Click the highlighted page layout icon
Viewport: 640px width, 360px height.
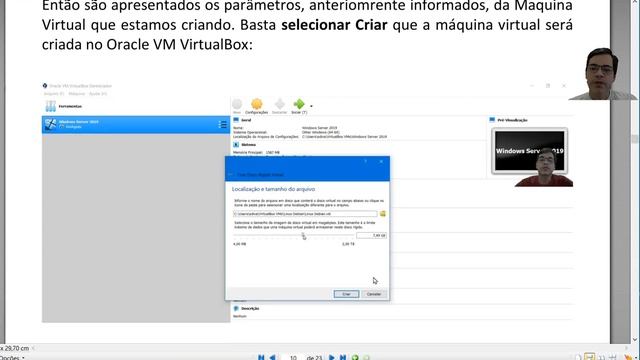(589, 357)
